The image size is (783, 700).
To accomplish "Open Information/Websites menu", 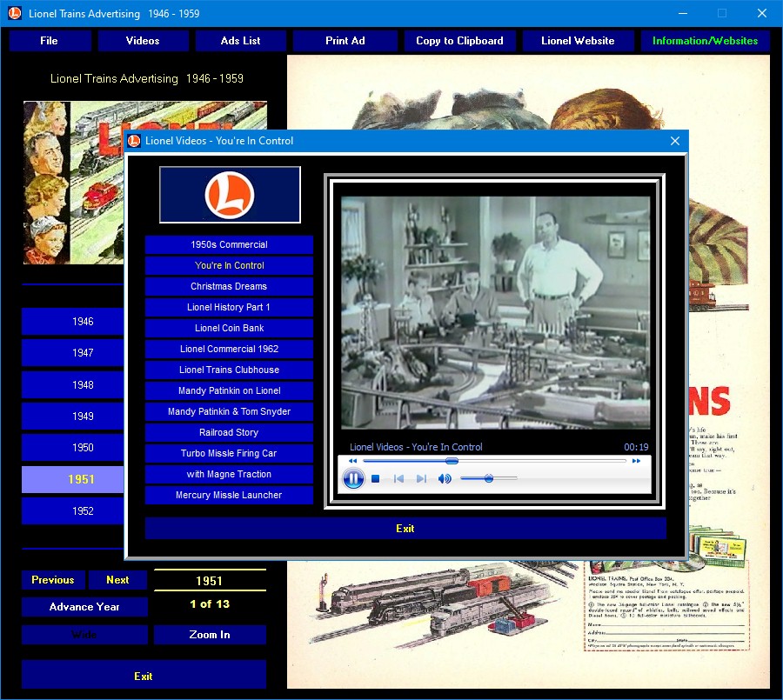I will pos(705,41).
